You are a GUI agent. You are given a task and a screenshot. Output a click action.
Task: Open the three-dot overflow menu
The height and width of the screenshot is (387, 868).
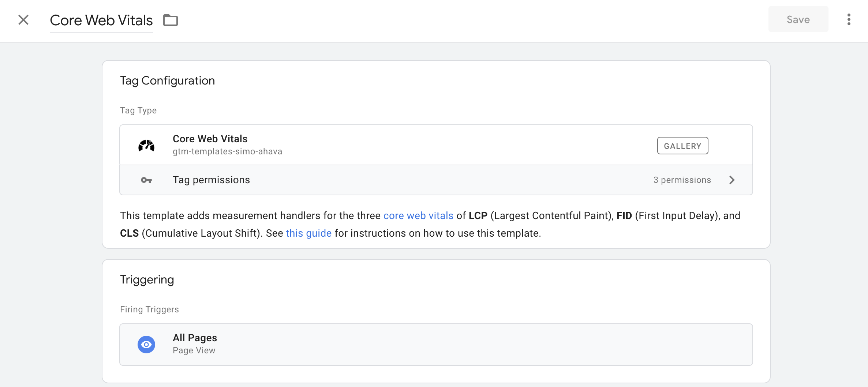pos(849,20)
